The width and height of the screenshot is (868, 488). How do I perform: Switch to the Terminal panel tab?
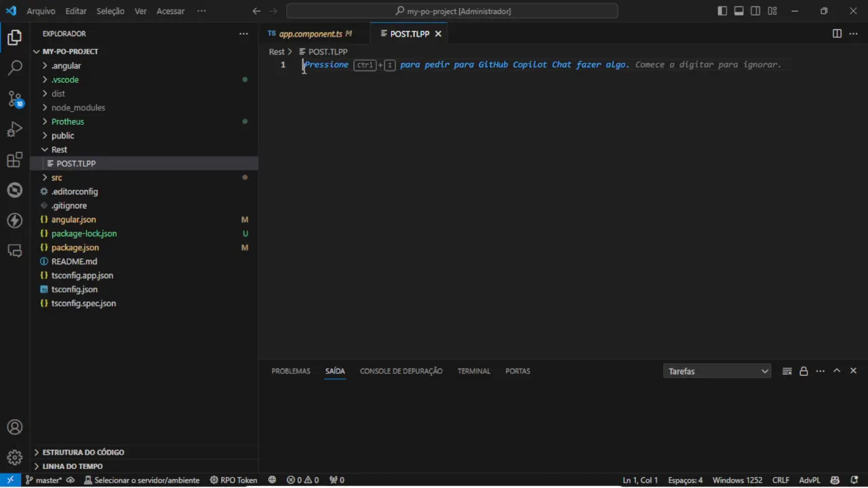tap(473, 371)
